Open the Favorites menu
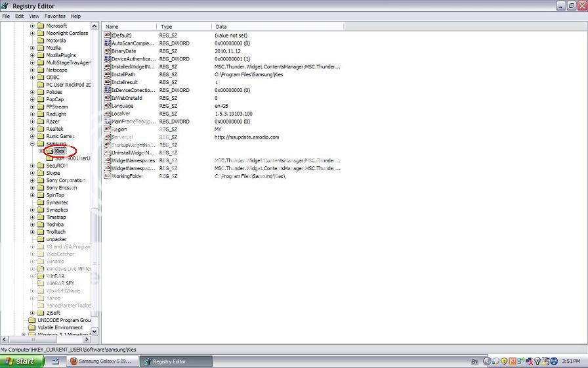Image resolution: width=588 pixels, height=368 pixels. pos(54,16)
